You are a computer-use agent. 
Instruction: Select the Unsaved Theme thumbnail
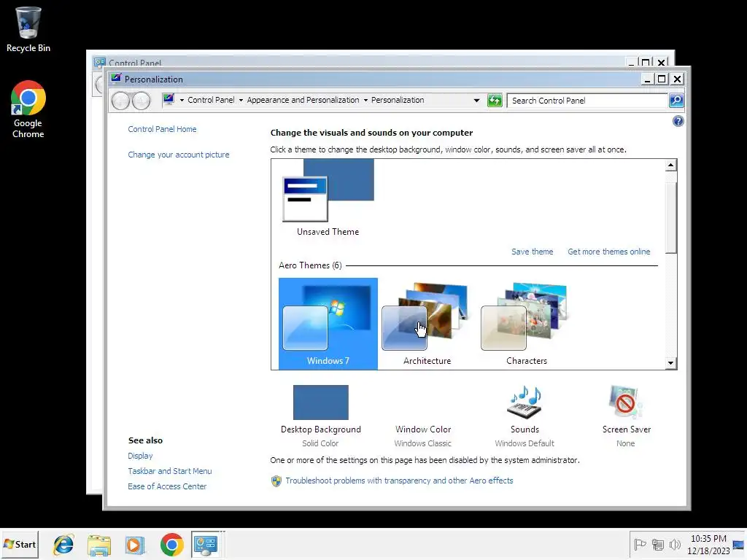[x=328, y=198]
